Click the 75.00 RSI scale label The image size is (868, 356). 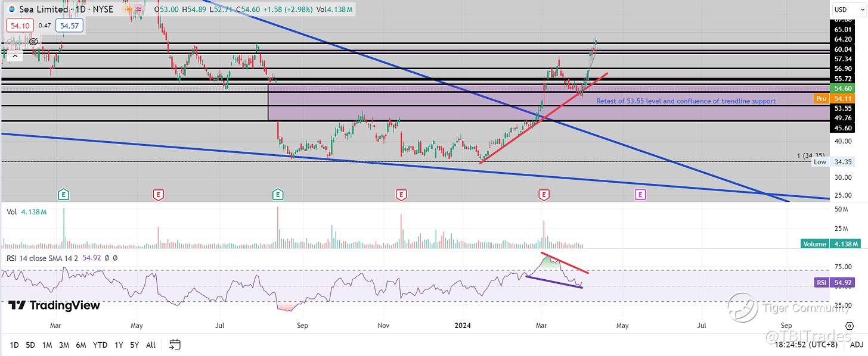(842, 267)
